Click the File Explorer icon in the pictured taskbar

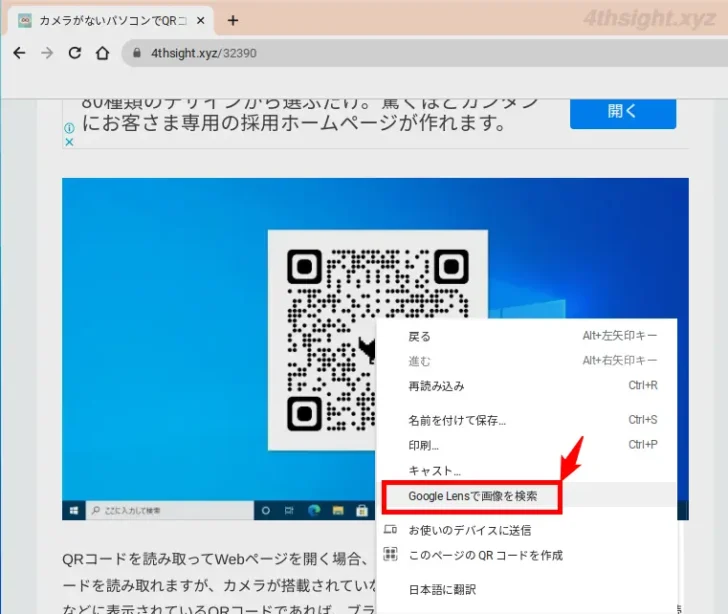point(338,510)
